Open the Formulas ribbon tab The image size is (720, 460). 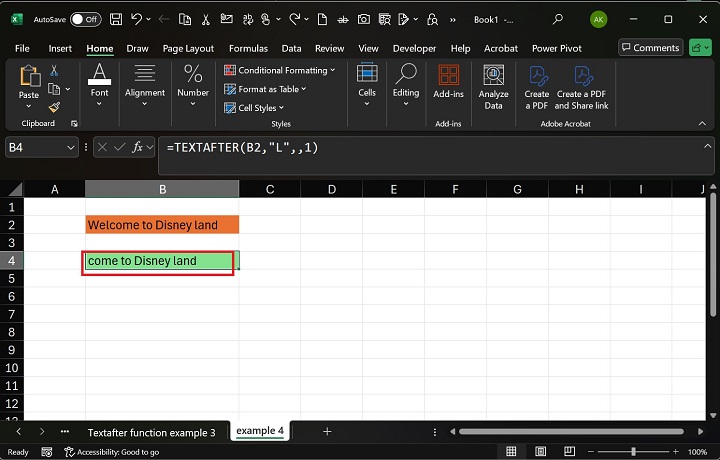248,48
